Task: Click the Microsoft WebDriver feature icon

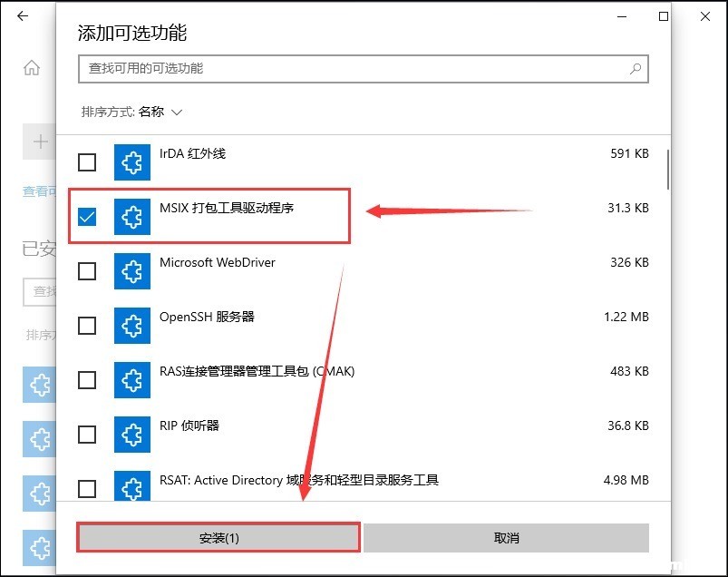Action: (x=132, y=271)
